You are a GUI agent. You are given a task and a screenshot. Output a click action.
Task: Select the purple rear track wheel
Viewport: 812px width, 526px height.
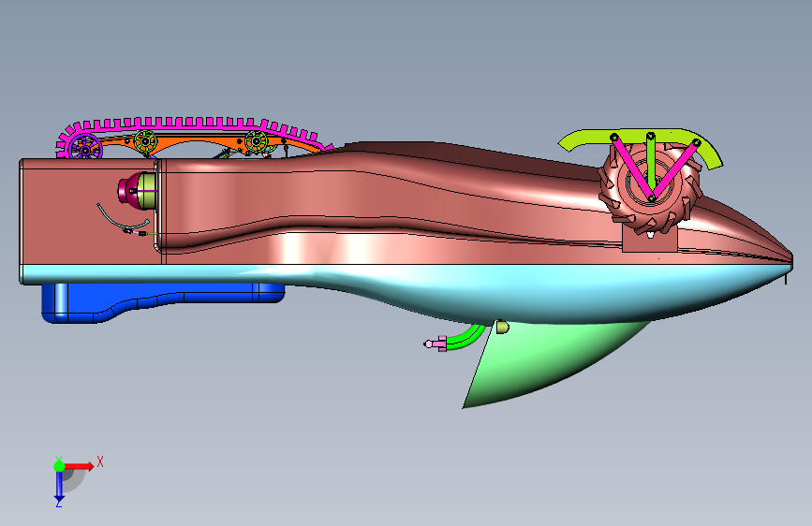click(x=84, y=147)
